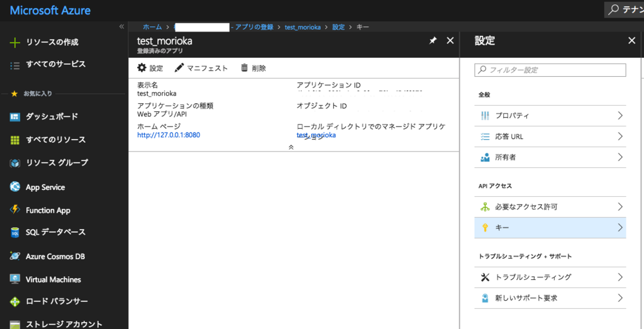Viewport: 644px width, 329px height.
Task: Pin the test_morioka blade with pushpin icon
Action: click(x=433, y=40)
